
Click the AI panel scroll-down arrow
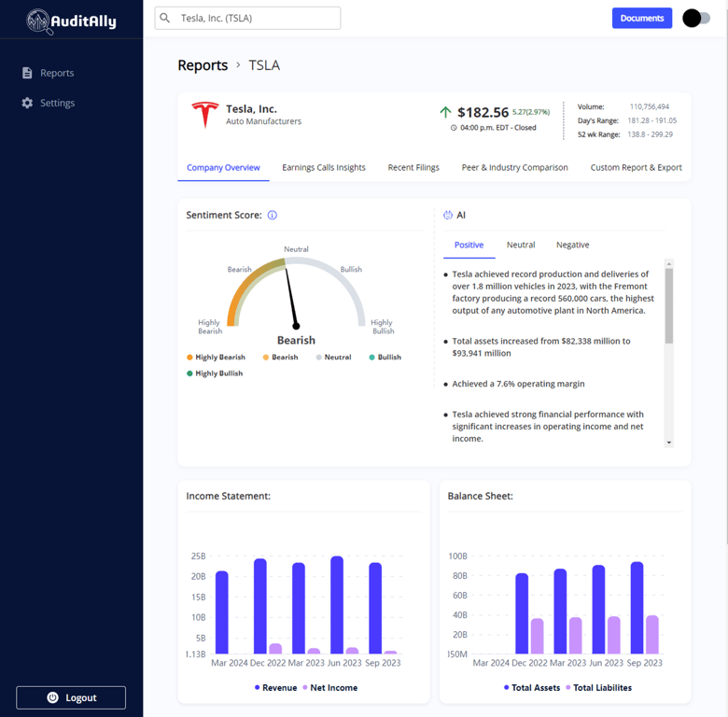pos(669,443)
